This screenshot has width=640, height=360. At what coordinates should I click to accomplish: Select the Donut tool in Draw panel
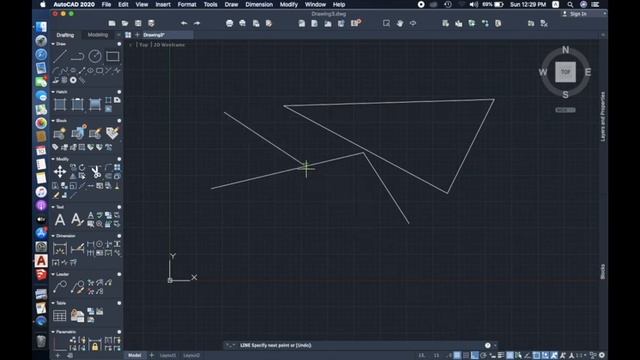[x=73, y=80]
